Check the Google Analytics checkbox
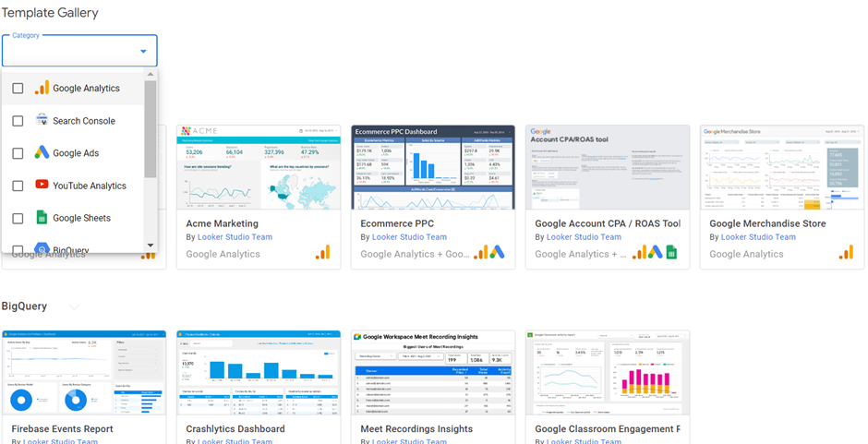Viewport: 868px width, 444px height. [x=18, y=89]
